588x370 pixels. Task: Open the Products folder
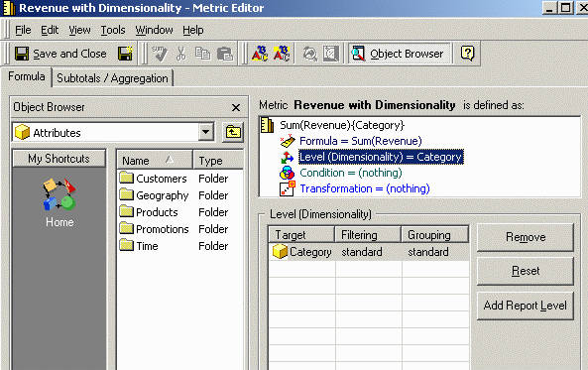pyautogui.click(x=157, y=212)
